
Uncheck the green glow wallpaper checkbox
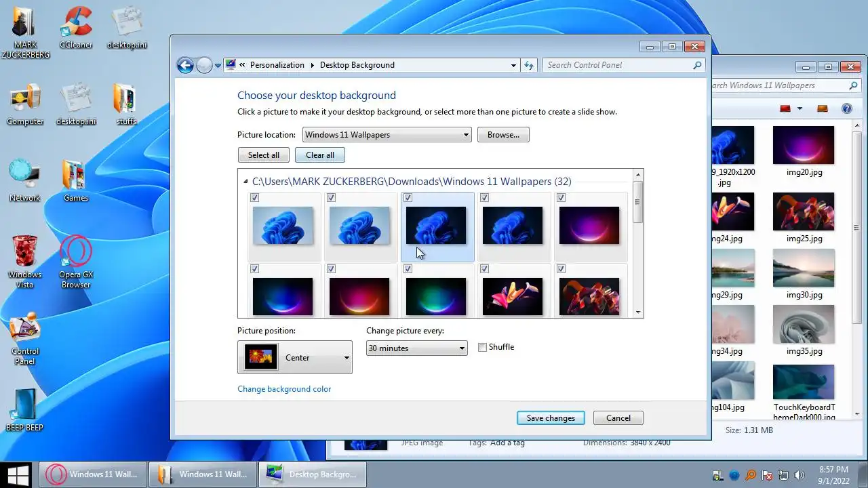[408, 269]
